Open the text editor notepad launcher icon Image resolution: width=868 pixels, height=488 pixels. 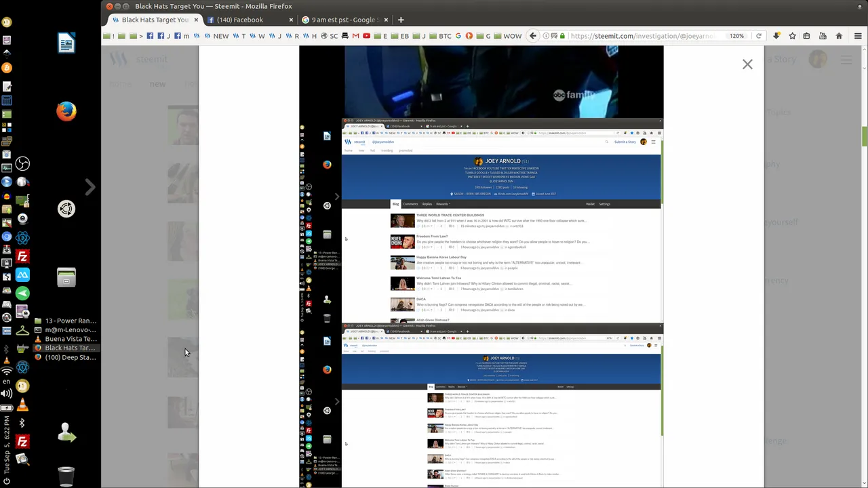coord(7,87)
